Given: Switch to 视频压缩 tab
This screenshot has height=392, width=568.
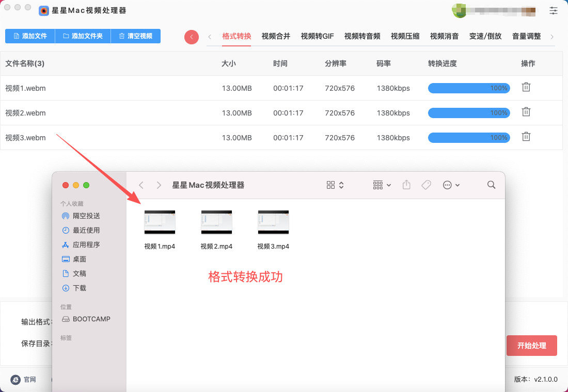Looking at the screenshot, I should [405, 36].
